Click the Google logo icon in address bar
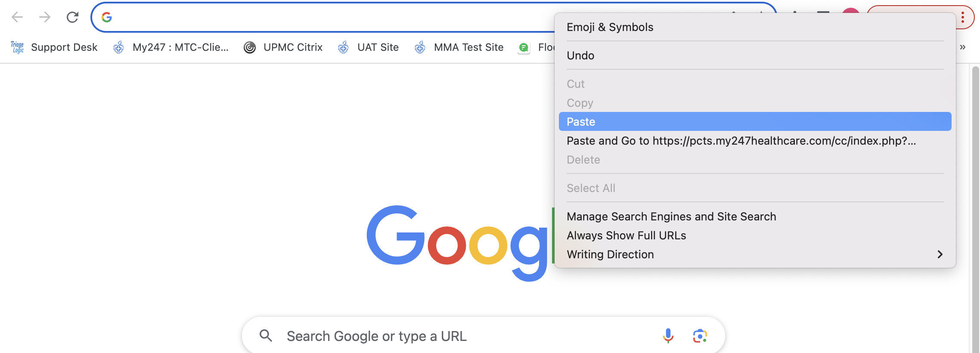This screenshot has width=980, height=353. pyautogui.click(x=106, y=17)
